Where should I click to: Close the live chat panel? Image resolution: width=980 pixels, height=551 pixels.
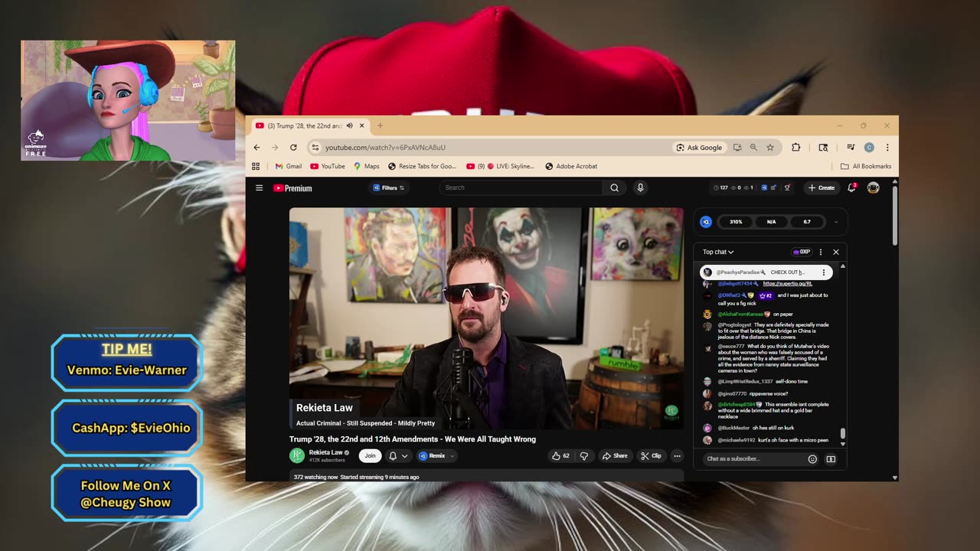pos(835,252)
